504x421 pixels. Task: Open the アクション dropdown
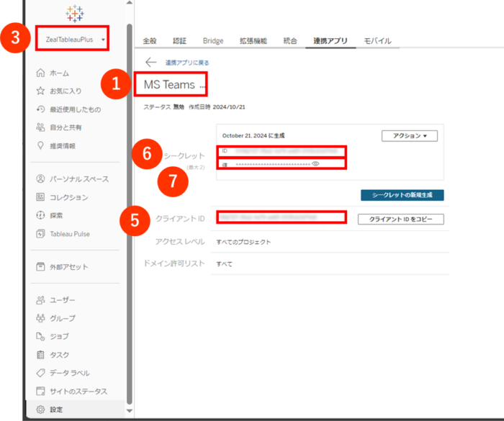(x=410, y=135)
